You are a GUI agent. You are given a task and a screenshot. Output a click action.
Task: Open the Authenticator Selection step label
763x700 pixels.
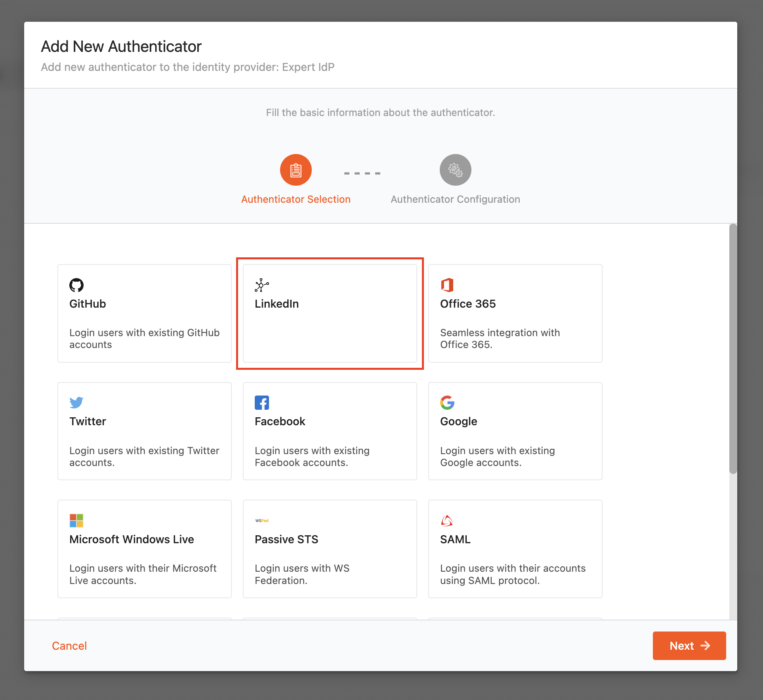pos(296,199)
